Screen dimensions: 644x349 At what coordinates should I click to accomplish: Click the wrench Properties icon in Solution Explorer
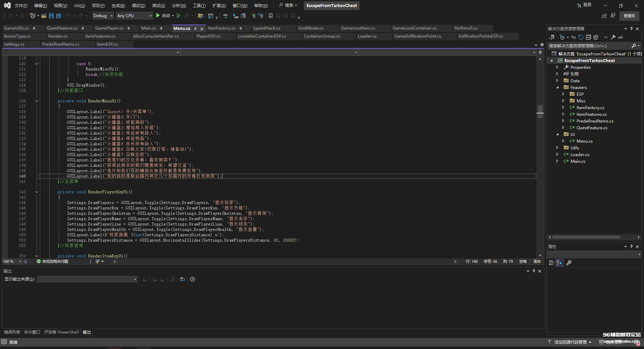point(613,37)
